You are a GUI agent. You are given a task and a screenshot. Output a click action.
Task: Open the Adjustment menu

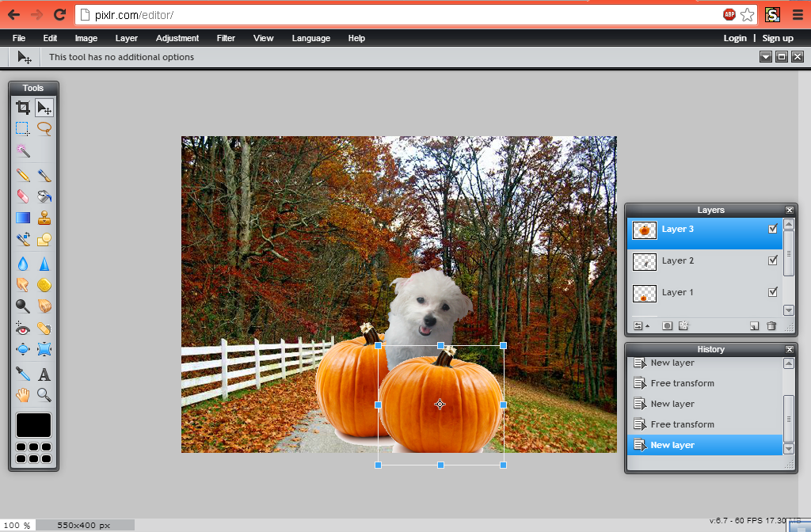coord(177,38)
